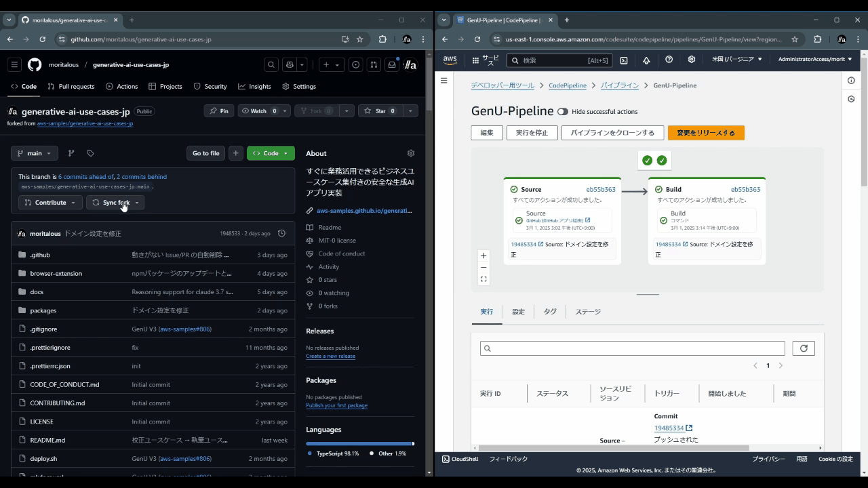868x488 pixels.
Task: Open AWS console settings gear icon
Action: (x=691, y=60)
